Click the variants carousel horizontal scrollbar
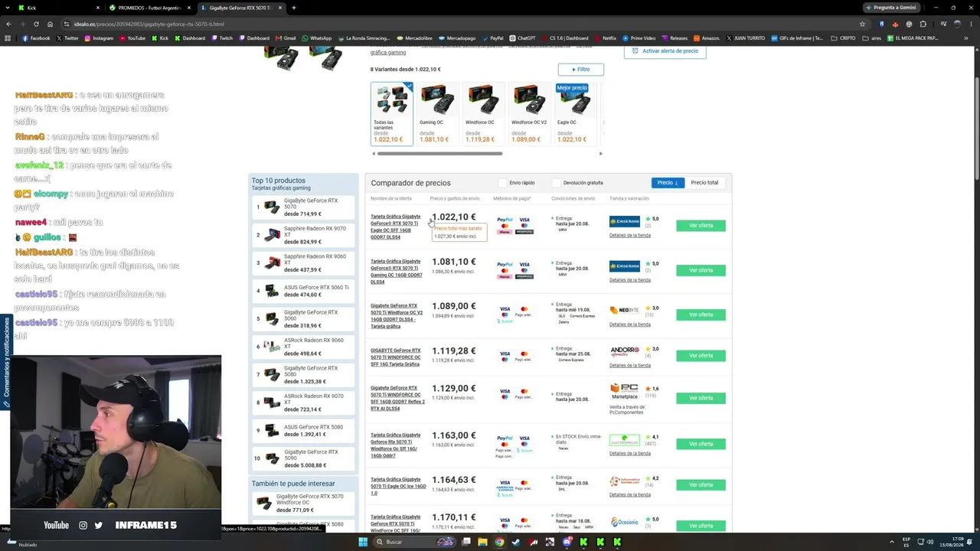The height and width of the screenshot is (551, 980). tap(439, 154)
